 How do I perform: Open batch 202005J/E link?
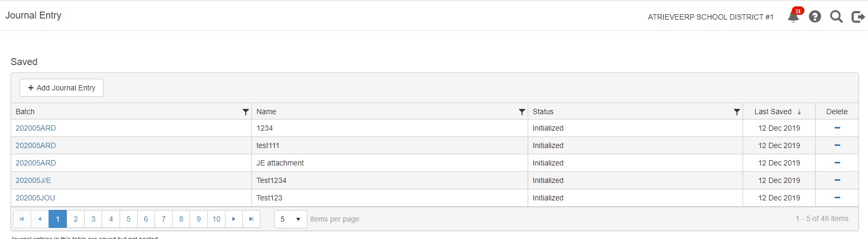pos(33,180)
